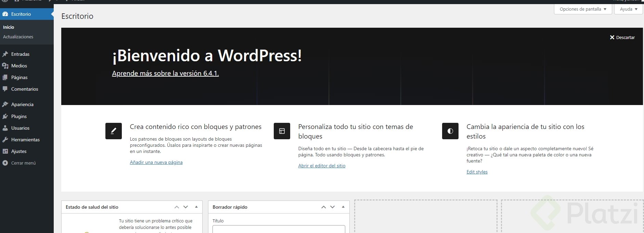Click the Cerrar menú collapse arrow icon
The image size is (644, 233).
[5, 163]
